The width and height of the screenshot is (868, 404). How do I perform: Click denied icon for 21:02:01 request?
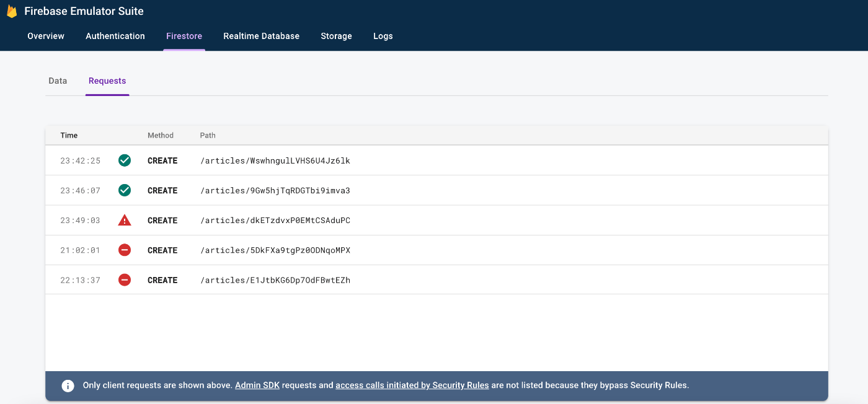pyautogui.click(x=125, y=250)
